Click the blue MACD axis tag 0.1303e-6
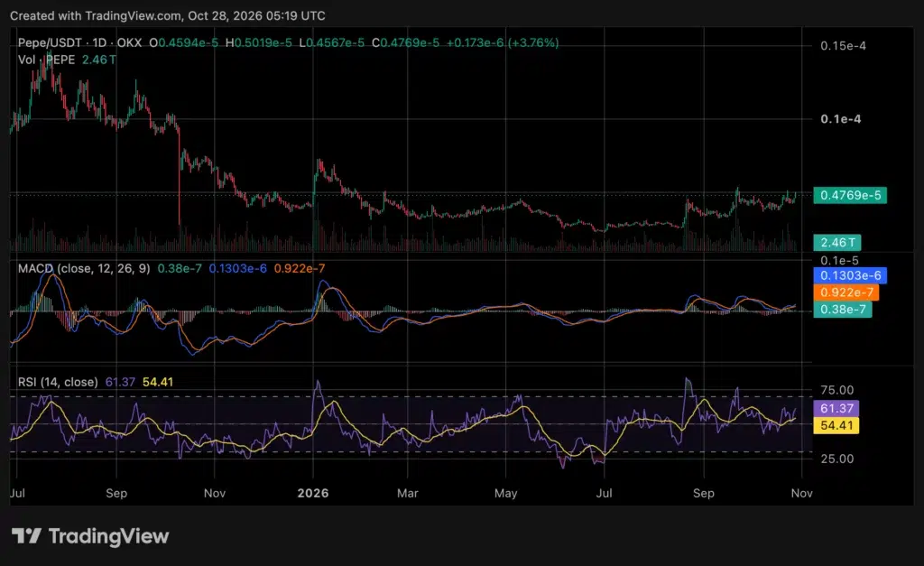 point(850,275)
